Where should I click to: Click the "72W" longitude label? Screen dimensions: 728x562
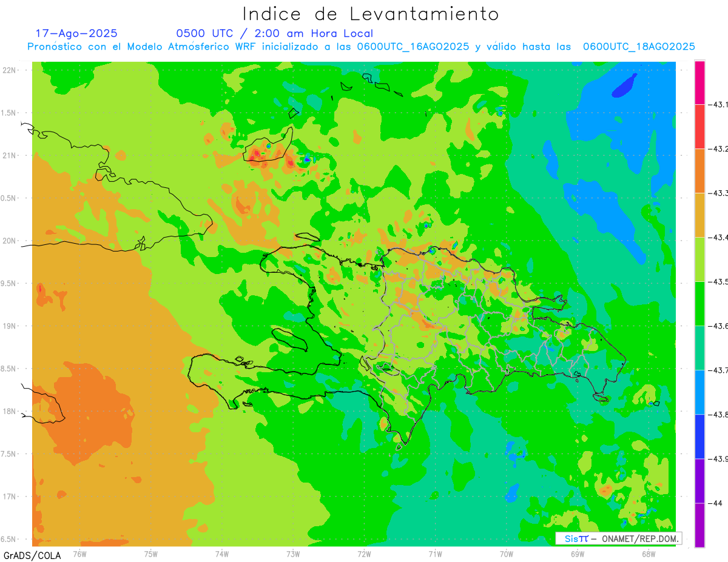point(364,554)
